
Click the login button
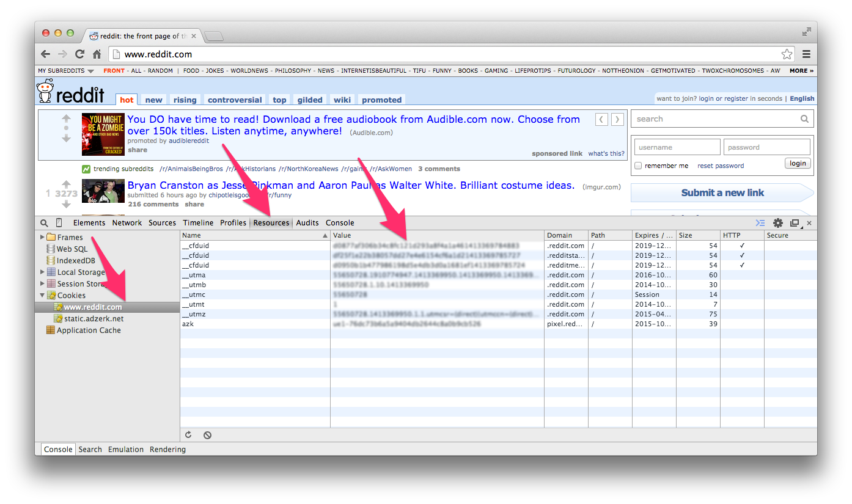tap(798, 163)
